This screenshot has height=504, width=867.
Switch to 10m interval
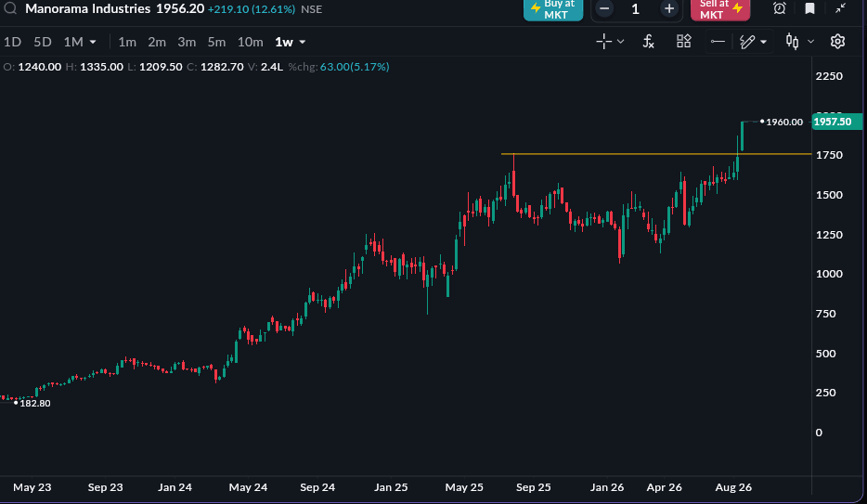[x=250, y=42]
